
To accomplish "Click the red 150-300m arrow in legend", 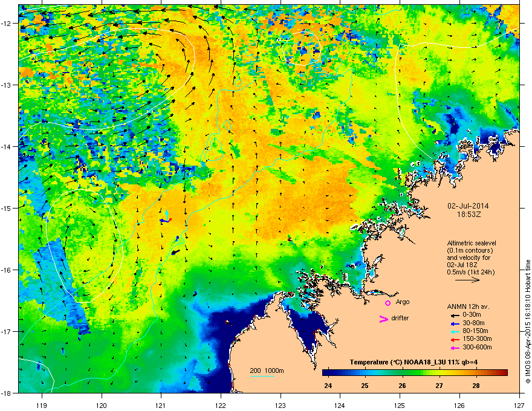I will pyautogui.click(x=455, y=340).
